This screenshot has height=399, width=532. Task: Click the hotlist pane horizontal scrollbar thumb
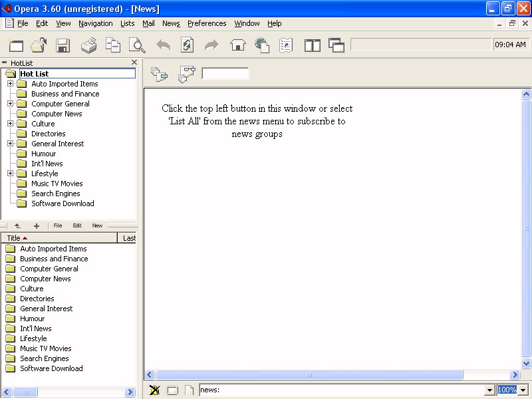tap(25, 392)
